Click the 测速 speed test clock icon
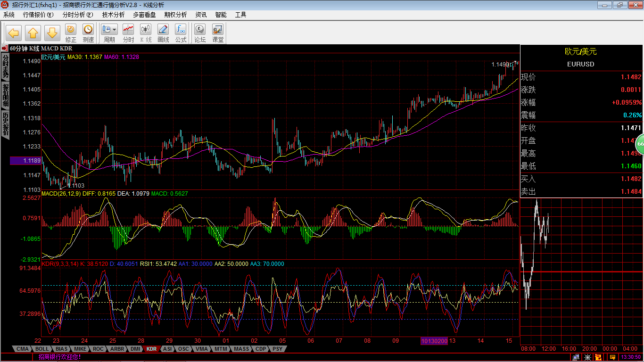 (x=88, y=33)
